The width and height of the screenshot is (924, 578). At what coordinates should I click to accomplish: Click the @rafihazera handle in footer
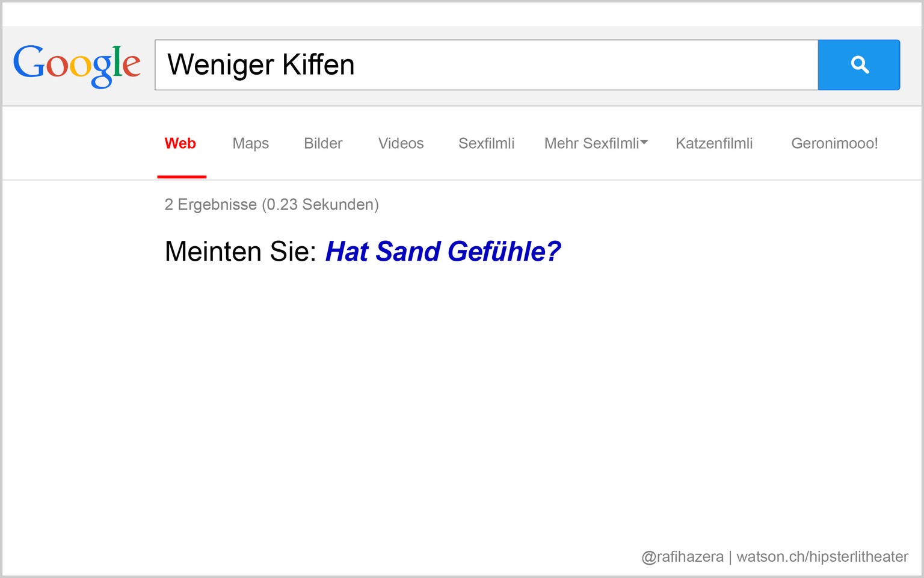click(x=682, y=557)
